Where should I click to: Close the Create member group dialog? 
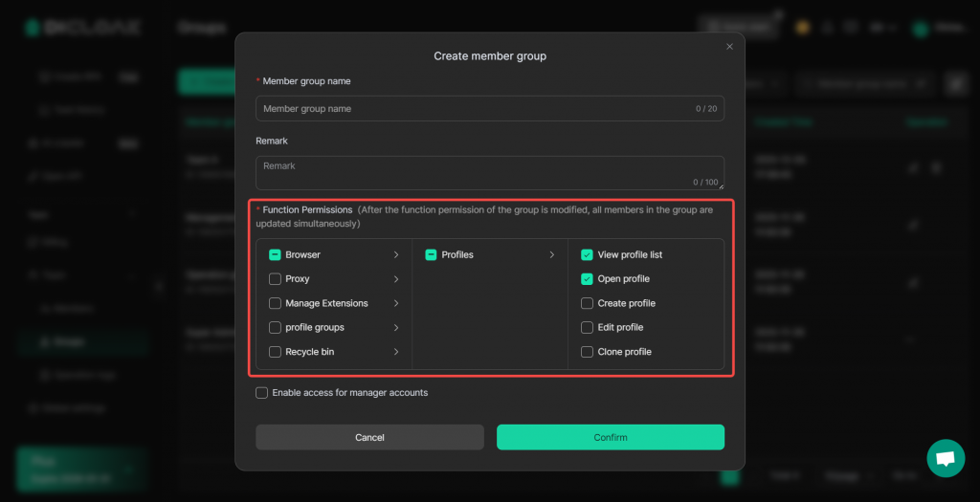729,46
